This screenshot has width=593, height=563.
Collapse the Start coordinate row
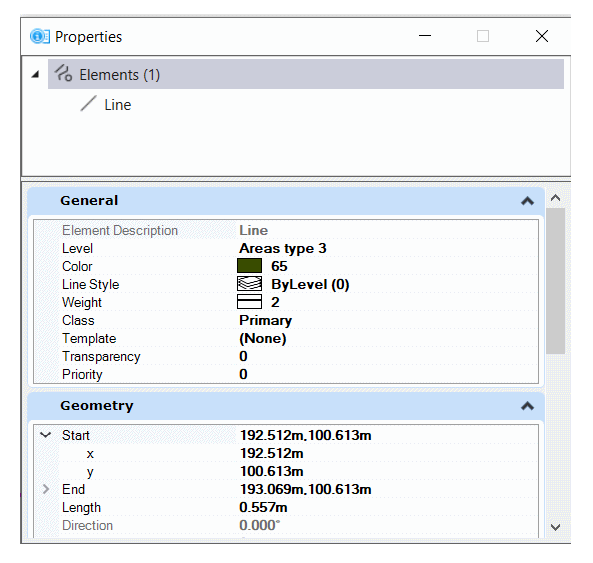tap(46, 435)
